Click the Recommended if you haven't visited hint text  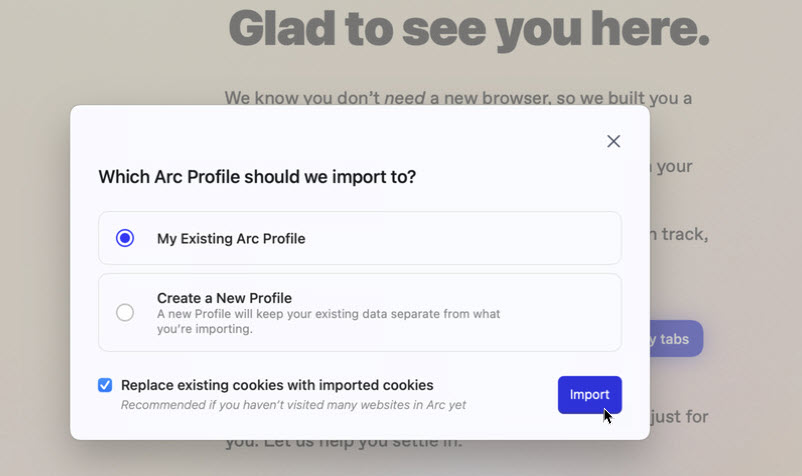pos(293,405)
